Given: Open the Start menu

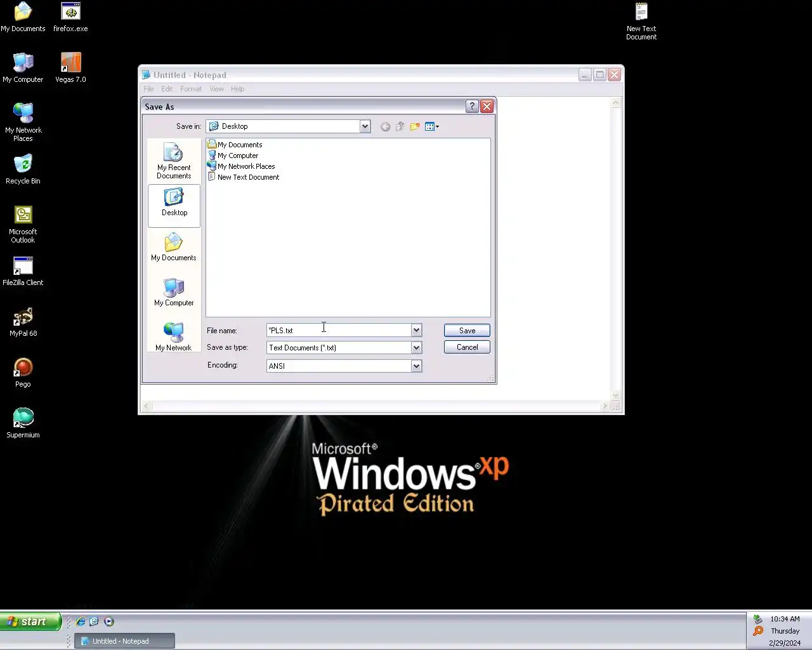Looking at the screenshot, I should click(x=30, y=621).
